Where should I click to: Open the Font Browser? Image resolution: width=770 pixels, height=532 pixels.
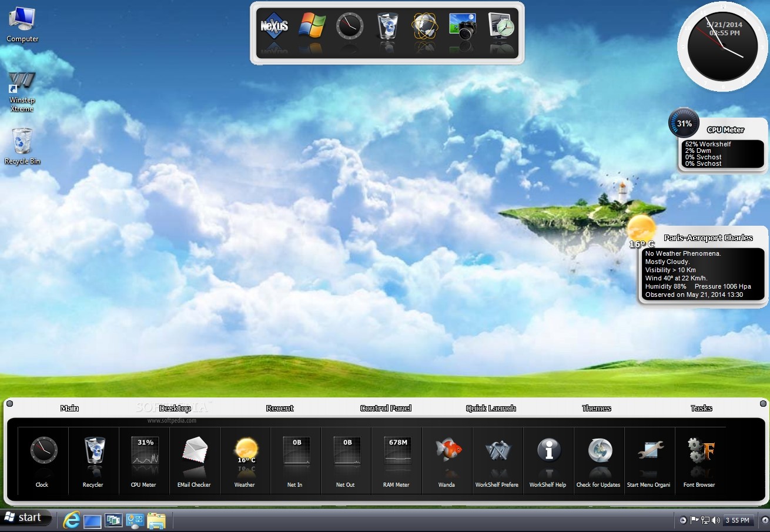[x=700, y=461]
